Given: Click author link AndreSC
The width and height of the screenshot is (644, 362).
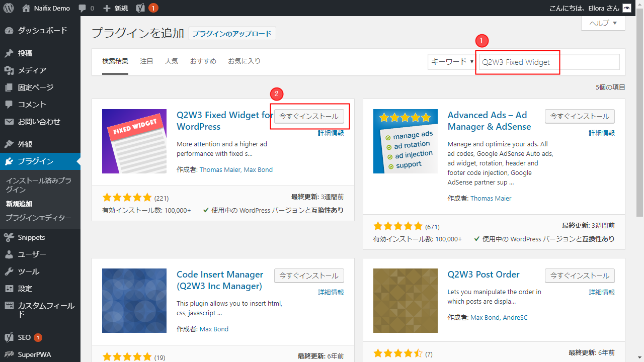Looking at the screenshot, I should (x=514, y=318).
